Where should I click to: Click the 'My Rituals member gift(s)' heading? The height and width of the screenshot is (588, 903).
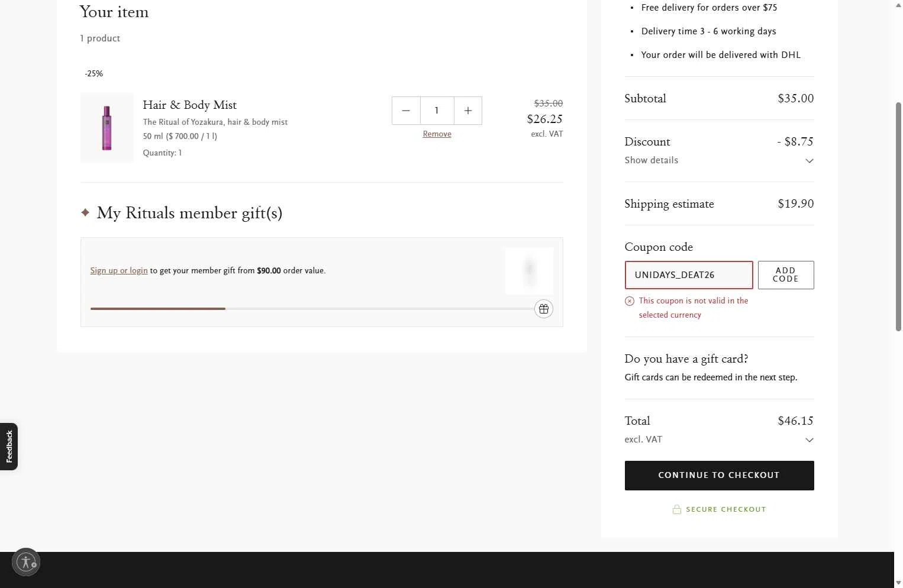[x=189, y=213]
